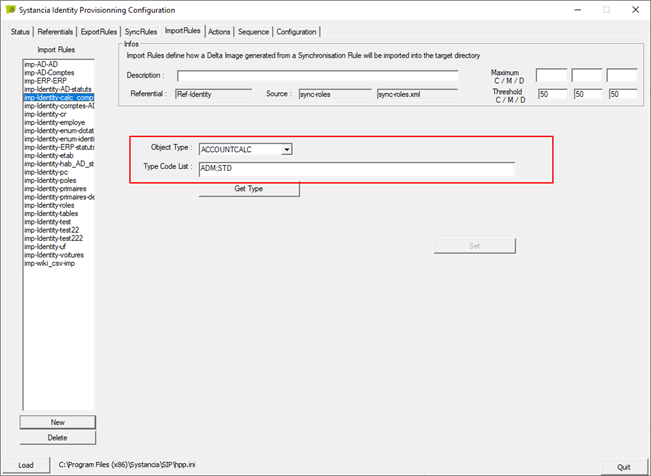
Task: Delete the selected import rule
Action: 57,438
